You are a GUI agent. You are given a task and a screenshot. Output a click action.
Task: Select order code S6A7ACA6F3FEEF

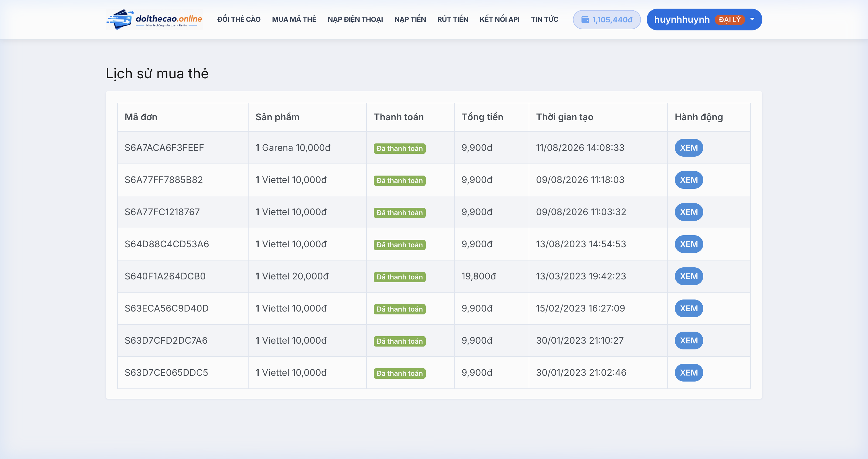click(x=164, y=148)
